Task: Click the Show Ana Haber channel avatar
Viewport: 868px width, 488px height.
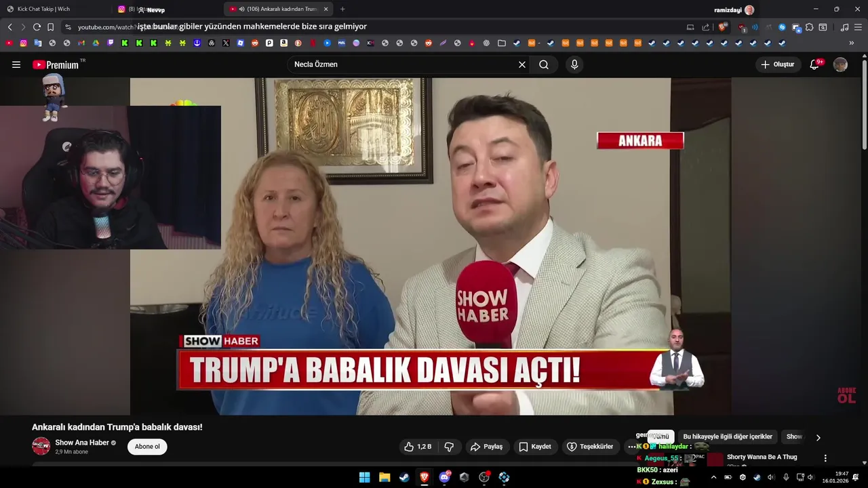Action: pyautogui.click(x=41, y=446)
